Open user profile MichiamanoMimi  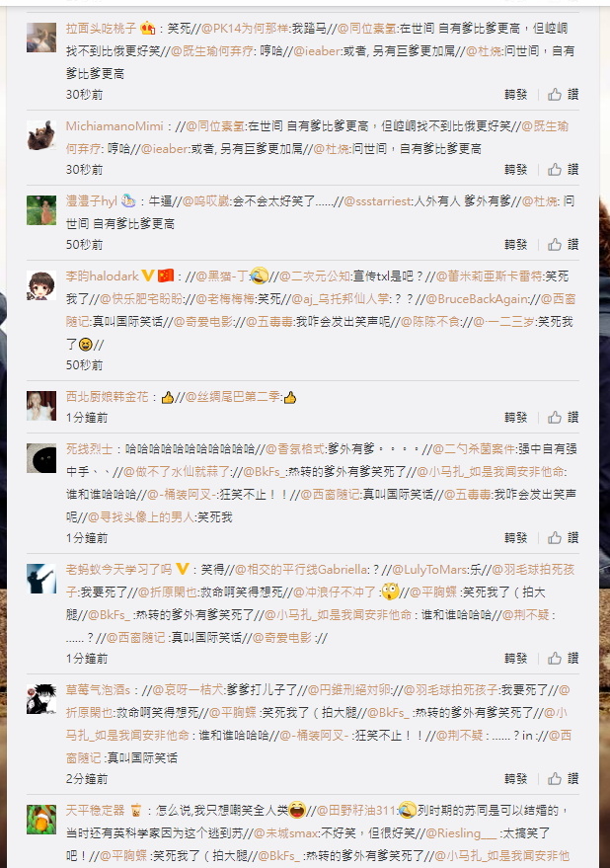click(x=114, y=126)
